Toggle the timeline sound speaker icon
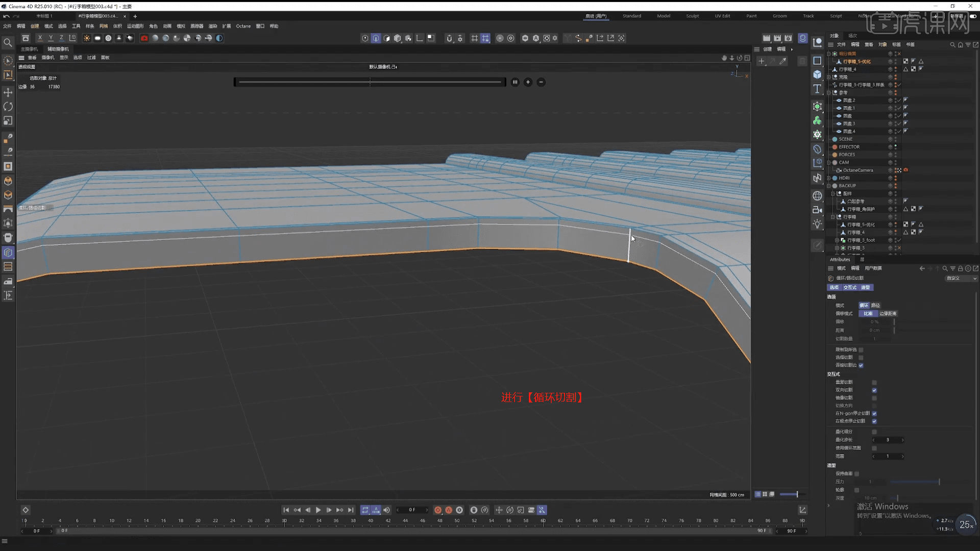This screenshot has width=980, height=551. coord(386,510)
